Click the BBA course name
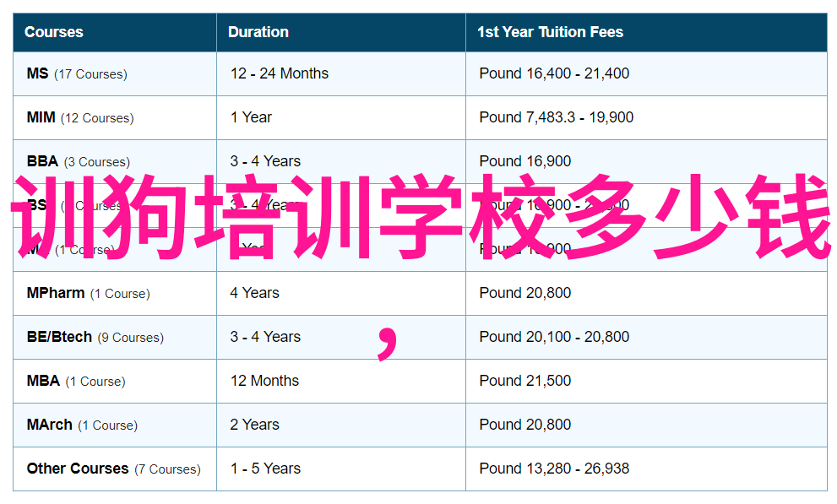837x504 pixels. (42, 161)
